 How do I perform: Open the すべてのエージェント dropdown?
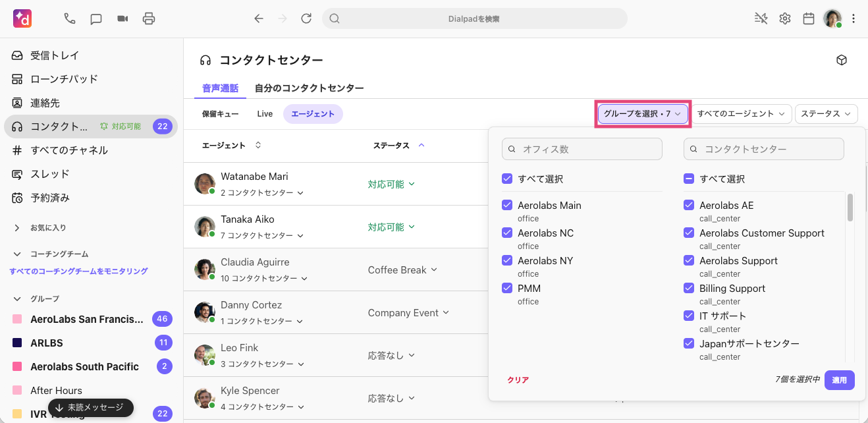click(741, 114)
